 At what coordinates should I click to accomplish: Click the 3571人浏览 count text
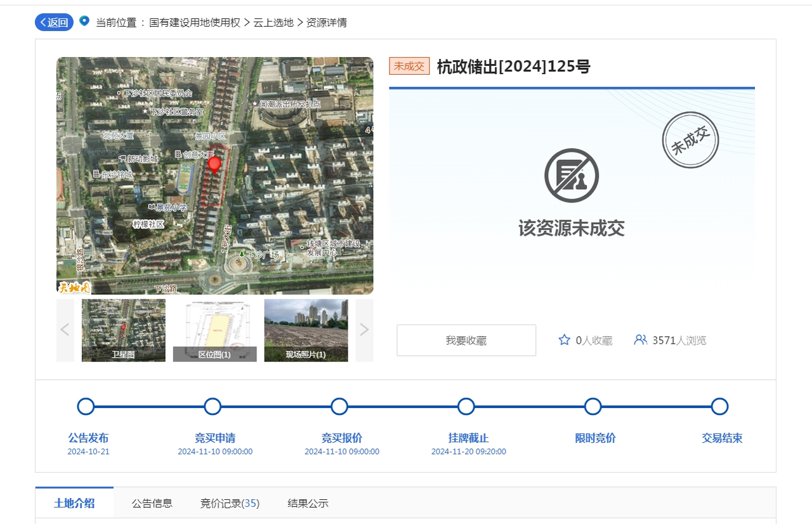tap(679, 341)
